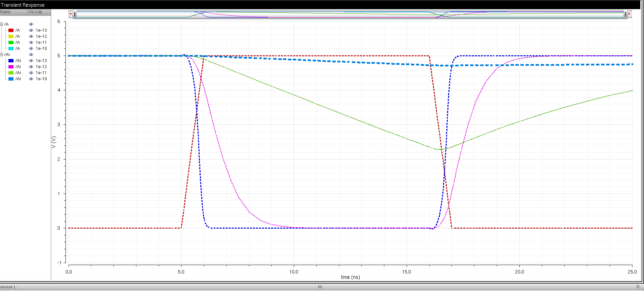Image resolution: width=644 pixels, height=291 pixels.
Task: Hide the /Ai trace with cap 1e-12
Action: pyautogui.click(x=31, y=67)
